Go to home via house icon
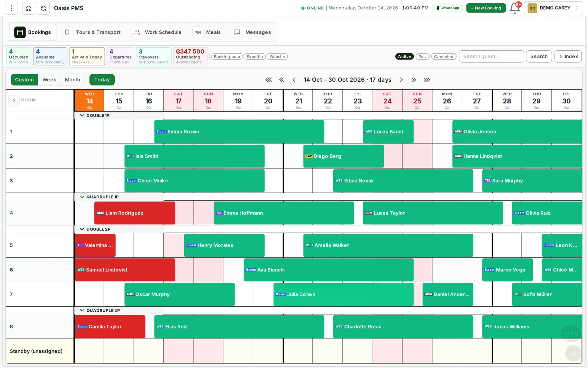588x368 pixels. point(29,8)
